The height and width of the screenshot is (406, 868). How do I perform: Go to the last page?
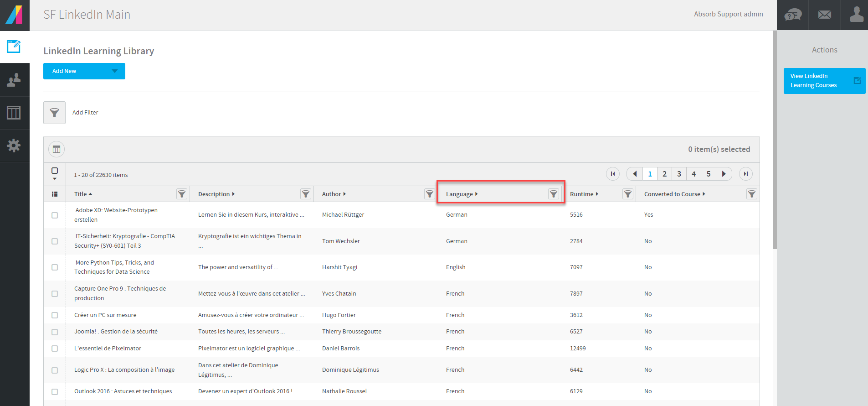click(746, 174)
